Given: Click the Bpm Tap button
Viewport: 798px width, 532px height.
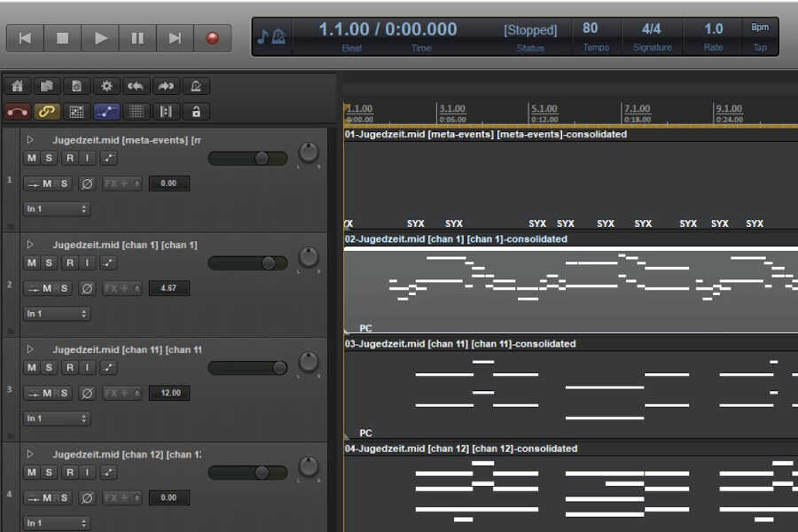Looking at the screenshot, I should [x=760, y=36].
